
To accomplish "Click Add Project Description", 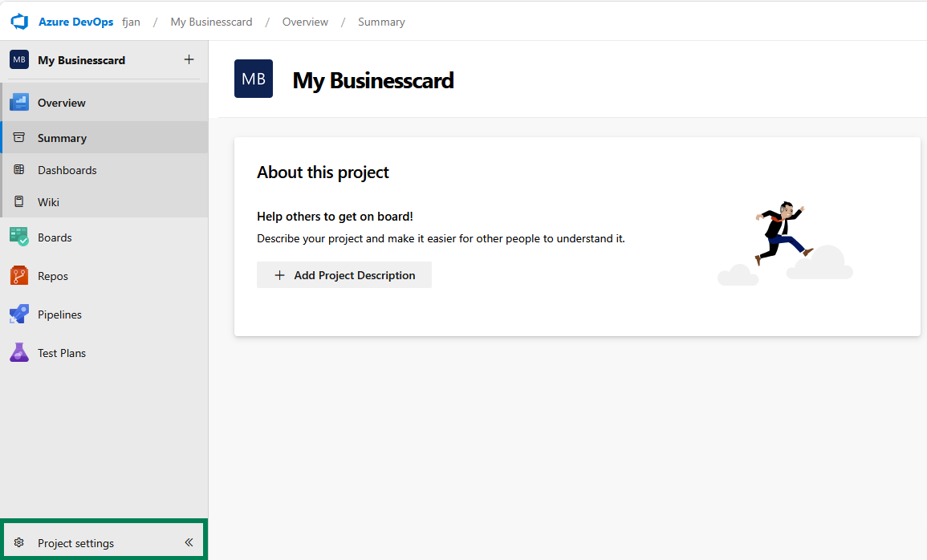I will (x=344, y=274).
